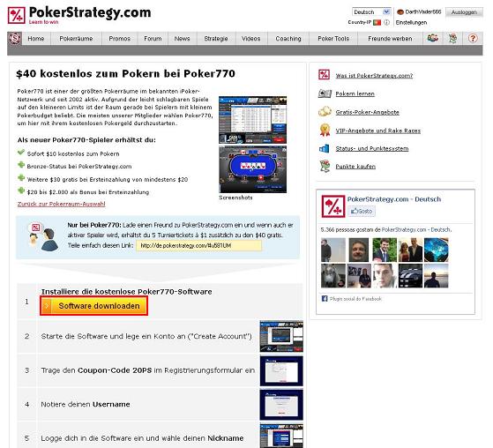493x448 pixels.
Task: Click the PokerStrategy.com logo icon in the header
Action: [17, 15]
